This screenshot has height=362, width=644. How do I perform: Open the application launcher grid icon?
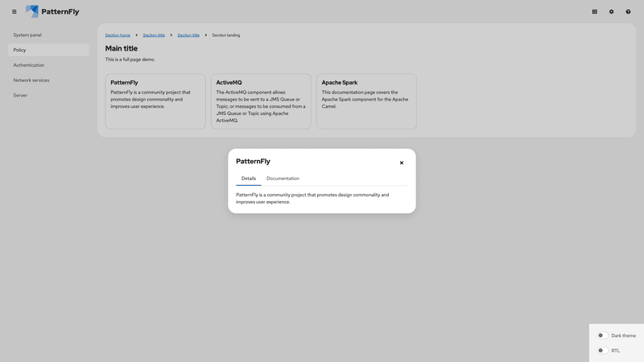click(x=594, y=11)
